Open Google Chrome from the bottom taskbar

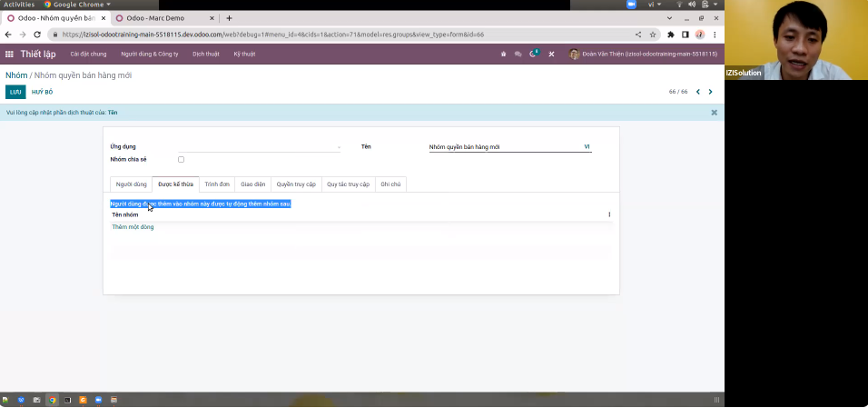tap(52, 400)
